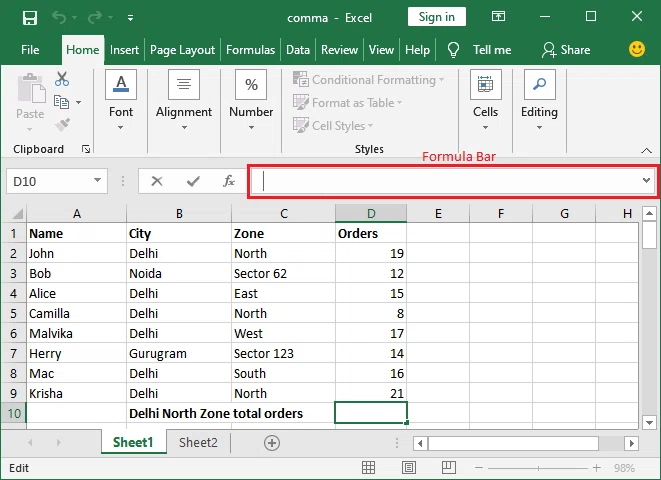Viewport: 661px width, 480px height.
Task: Click the Share button
Action: pos(566,50)
